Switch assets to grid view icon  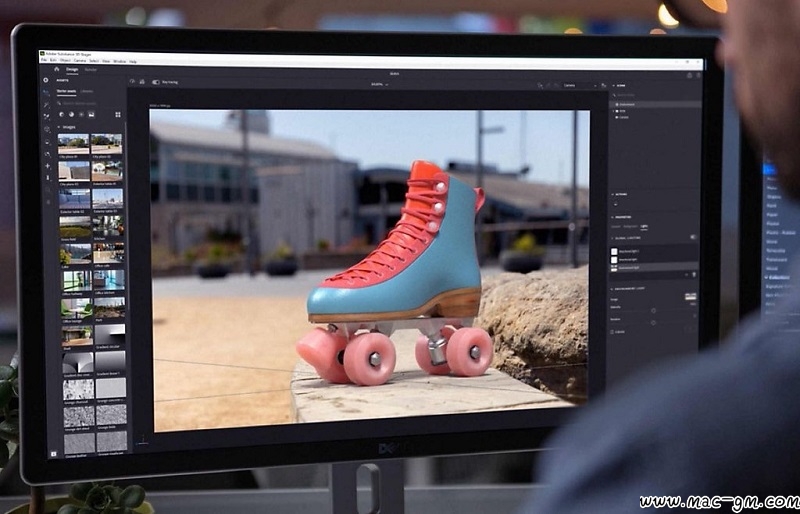[118, 114]
